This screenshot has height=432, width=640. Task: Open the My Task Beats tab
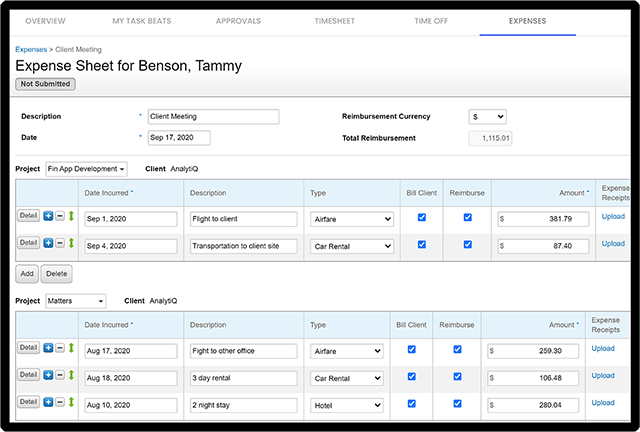click(x=142, y=21)
